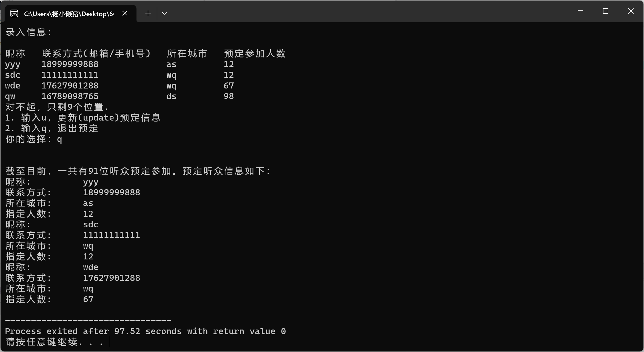Click the nickname 'sdc' in the table row
Image resolution: width=644 pixels, height=352 pixels.
pyautogui.click(x=13, y=75)
